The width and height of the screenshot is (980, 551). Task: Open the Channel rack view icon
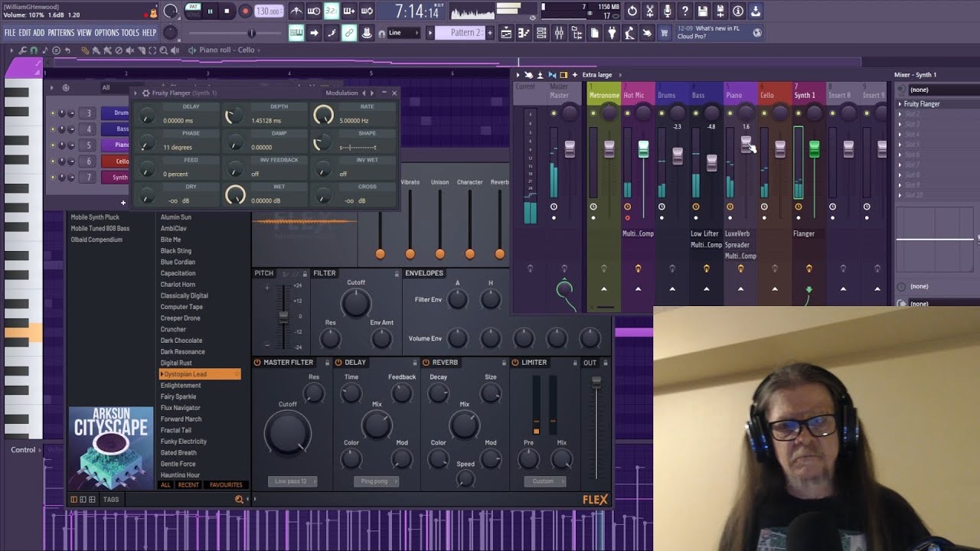(541, 33)
